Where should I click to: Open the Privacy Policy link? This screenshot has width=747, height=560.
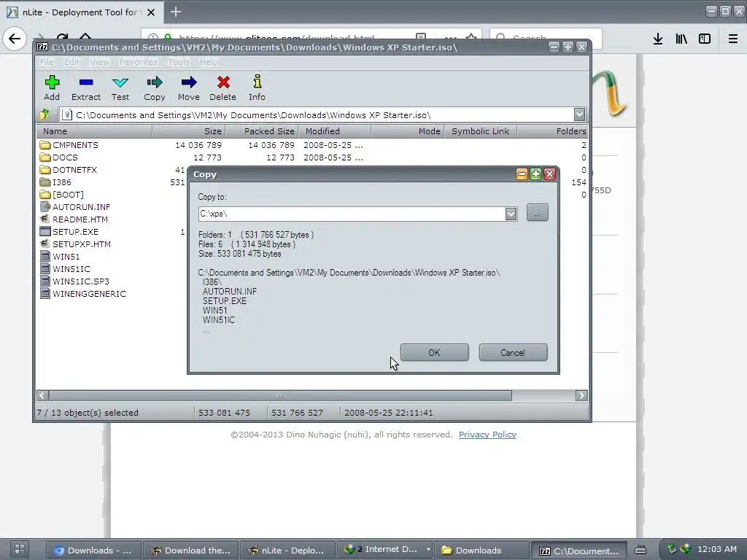tap(487, 435)
